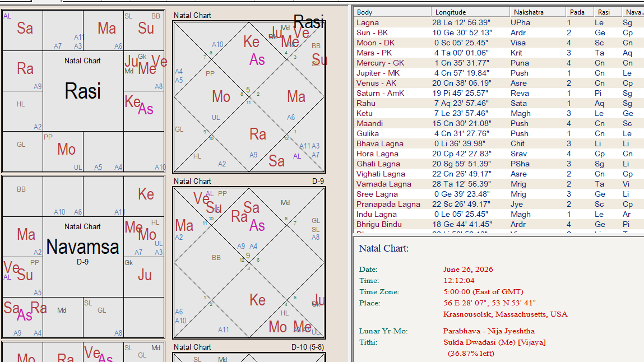Click Su in the Rasi square chart
Viewport: 644px width, 362px height.
[146, 29]
